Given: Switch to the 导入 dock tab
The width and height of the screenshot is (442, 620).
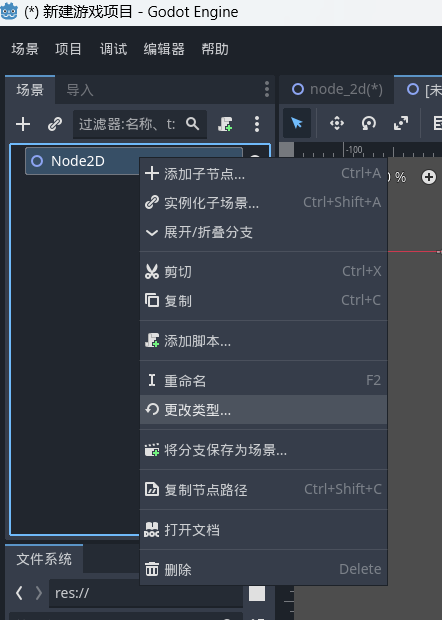Looking at the screenshot, I should [80, 90].
